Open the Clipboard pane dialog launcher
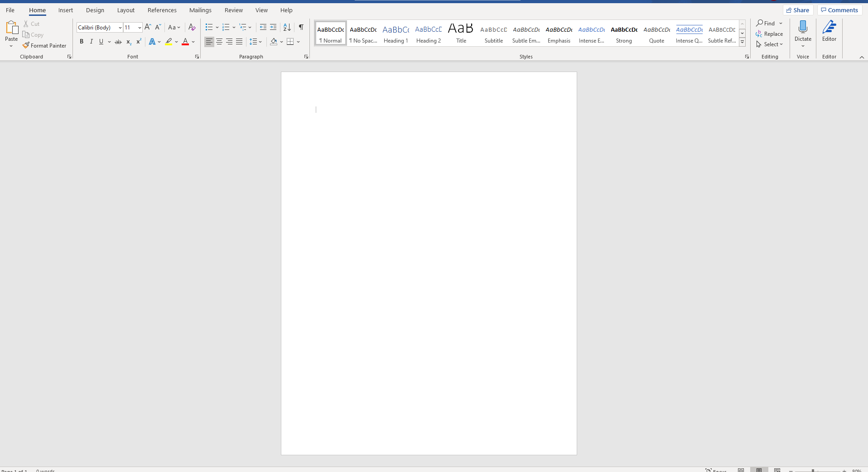The height and width of the screenshot is (472, 868). (69, 57)
